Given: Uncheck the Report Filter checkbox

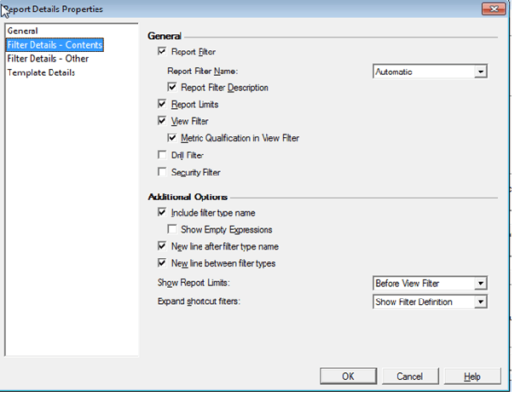Looking at the screenshot, I should click(x=163, y=52).
